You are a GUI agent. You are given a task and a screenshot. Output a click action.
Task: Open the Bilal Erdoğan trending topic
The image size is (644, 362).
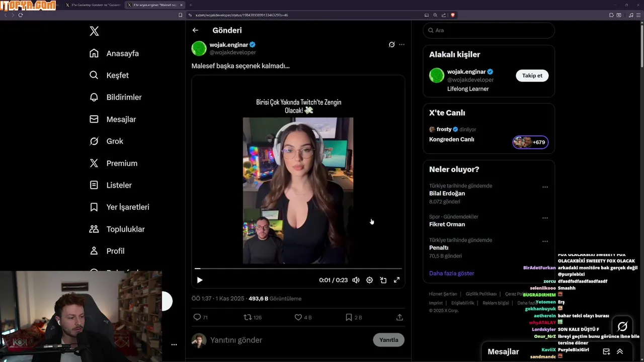pos(447,194)
